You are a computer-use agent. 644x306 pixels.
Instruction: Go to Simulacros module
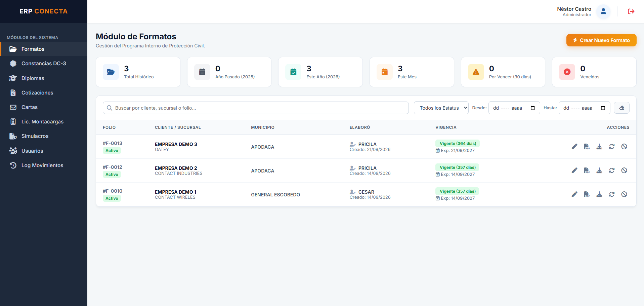click(44, 136)
